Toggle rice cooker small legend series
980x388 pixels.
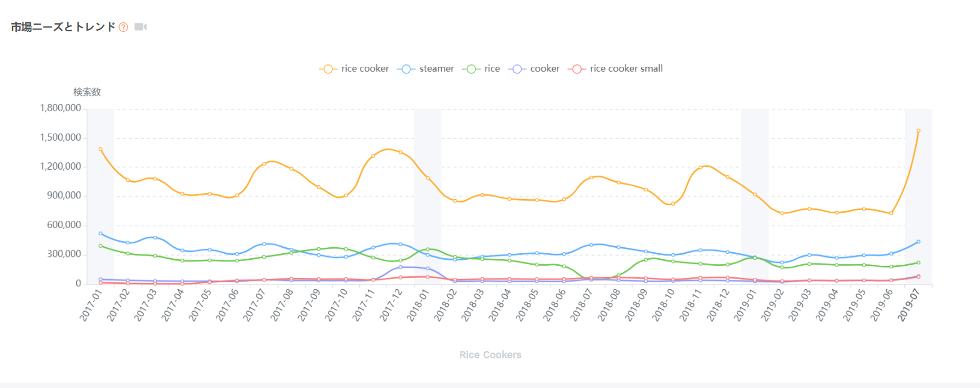[615, 69]
